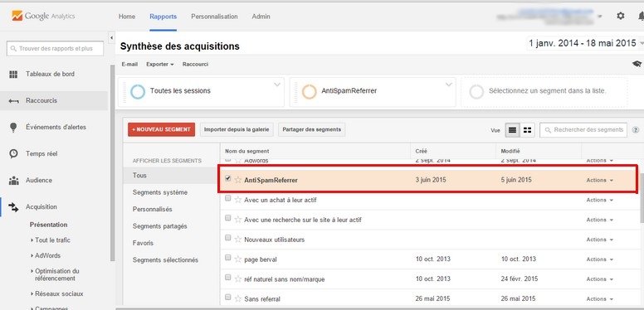This screenshot has width=644, height=310.
Task: Click the Événements d'alertes bulb icon
Action: pos(13,127)
